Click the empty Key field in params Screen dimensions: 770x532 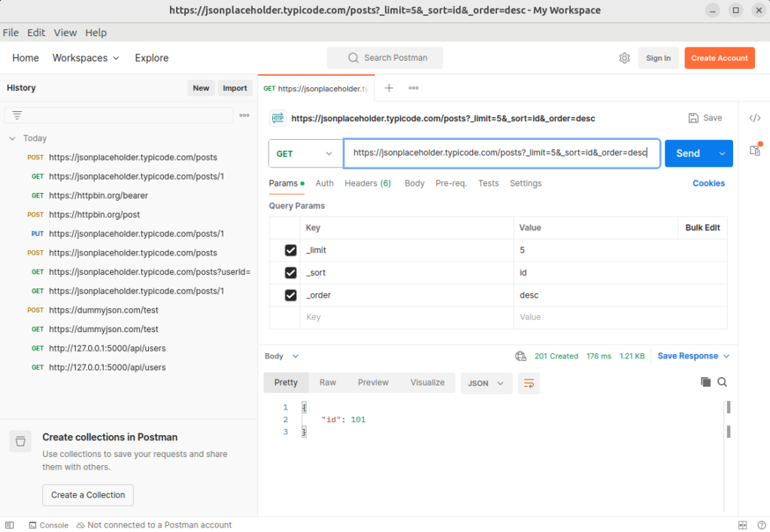tap(407, 318)
